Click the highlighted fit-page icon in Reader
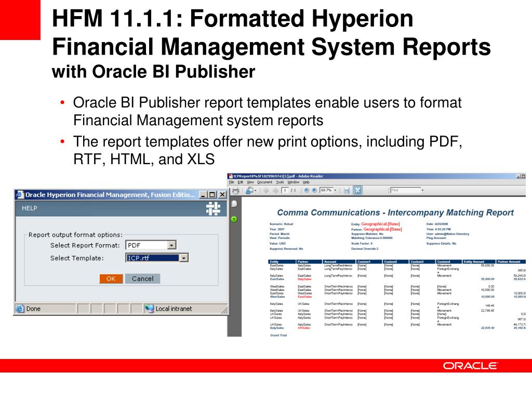532x399 pixels. [x=357, y=190]
